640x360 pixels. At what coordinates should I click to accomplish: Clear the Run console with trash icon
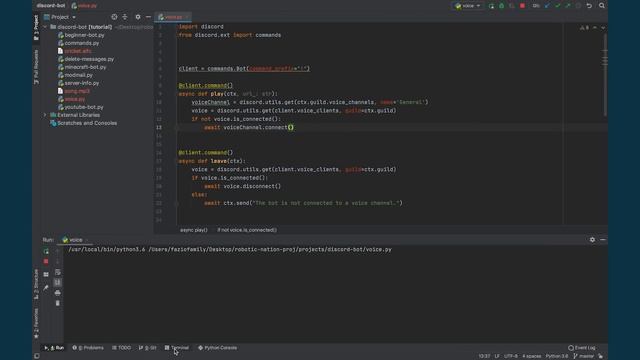[58, 303]
